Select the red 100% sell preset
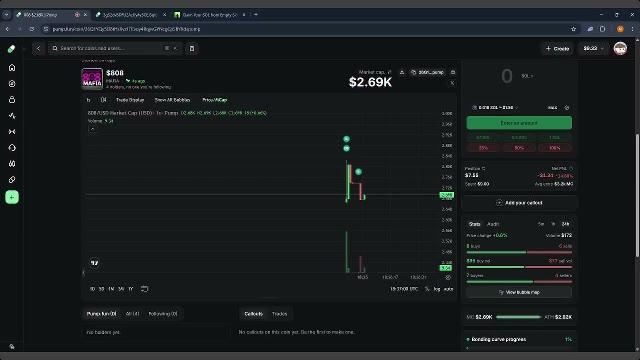This screenshot has height=360, width=640. tap(555, 148)
